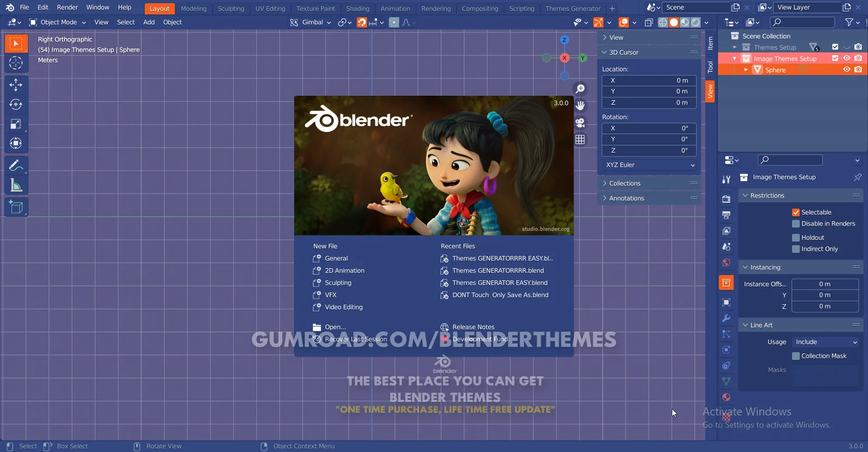Toggle X-ray view
This screenshot has width=868, height=452.
click(648, 22)
